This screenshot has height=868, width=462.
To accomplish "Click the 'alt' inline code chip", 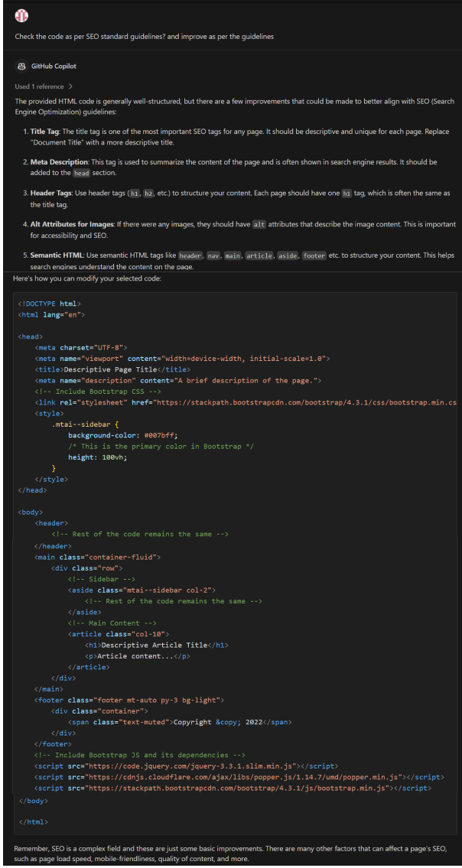I will 259,225.
